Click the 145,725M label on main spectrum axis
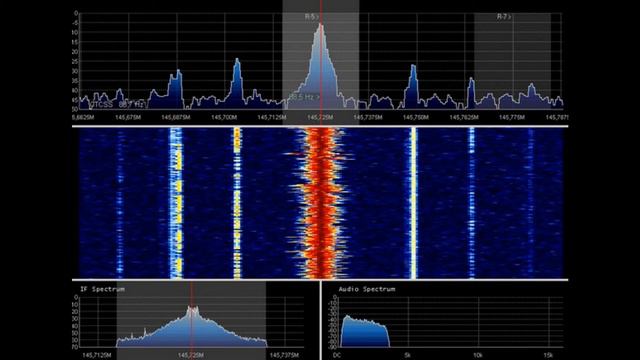Image resolution: width=640 pixels, height=360 pixels. 320,118
